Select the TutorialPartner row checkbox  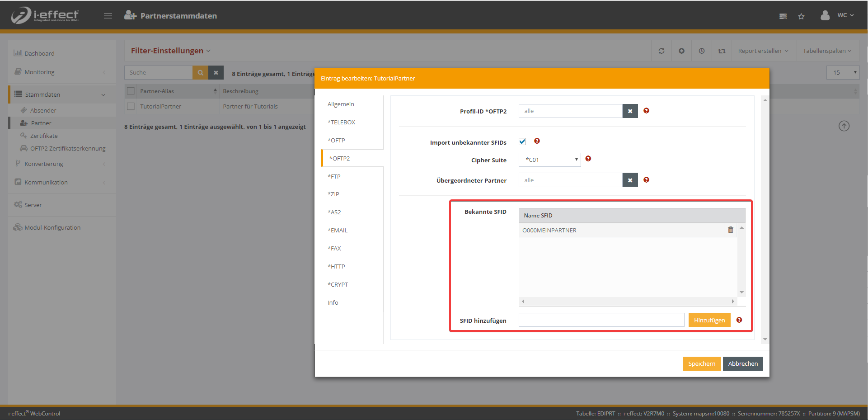tap(131, 106)
